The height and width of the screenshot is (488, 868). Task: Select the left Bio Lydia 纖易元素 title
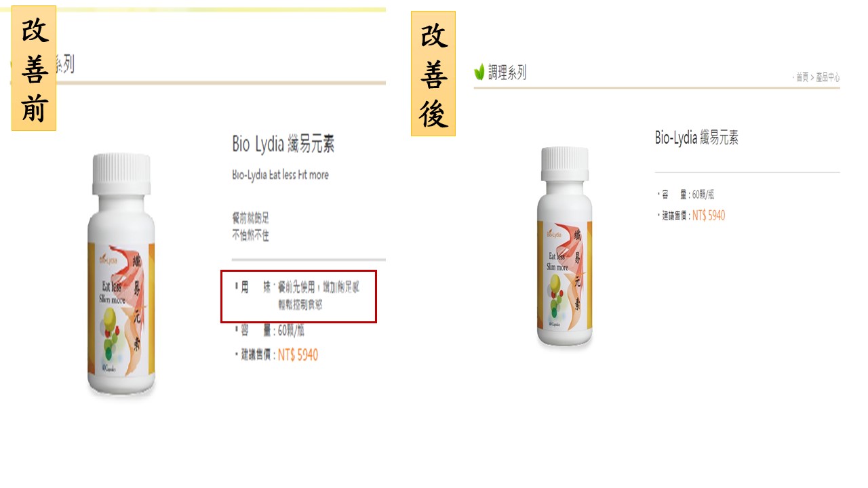point(283,144)
